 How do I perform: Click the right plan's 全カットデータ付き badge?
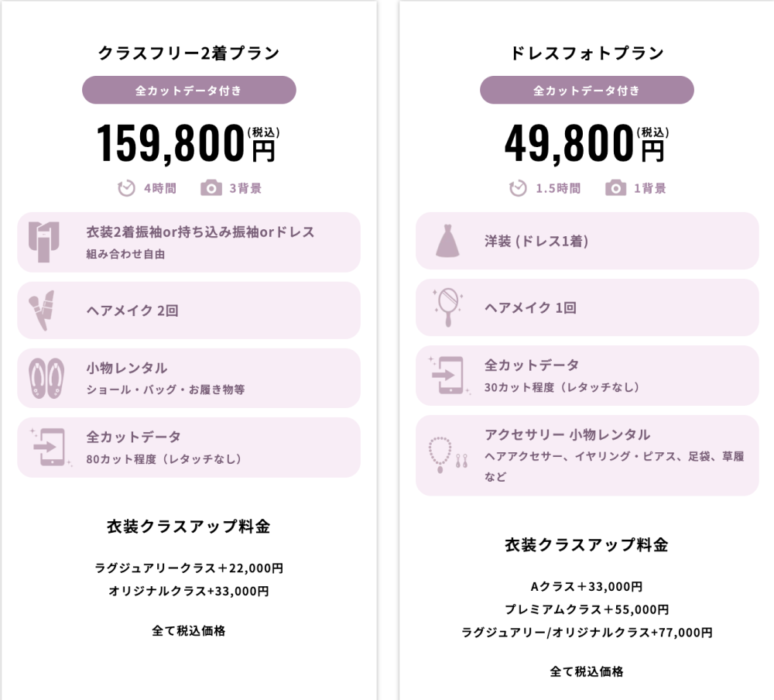[x=587, y=90]
